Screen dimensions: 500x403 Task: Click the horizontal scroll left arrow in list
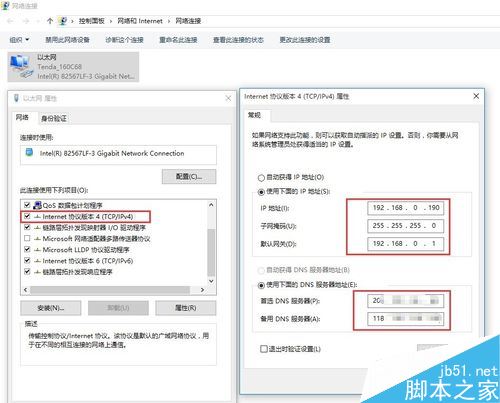(x=26, y=290)
